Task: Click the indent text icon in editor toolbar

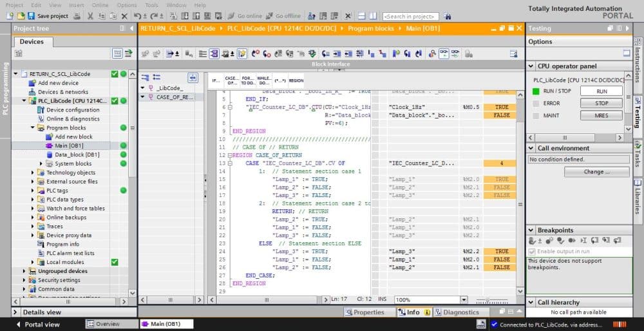Action: point(337,54)
